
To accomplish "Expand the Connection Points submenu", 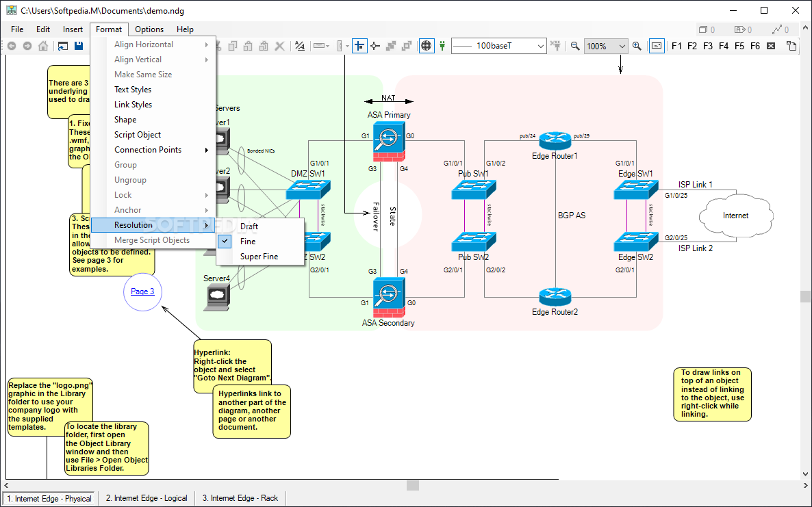I will (x=153, y=150).
